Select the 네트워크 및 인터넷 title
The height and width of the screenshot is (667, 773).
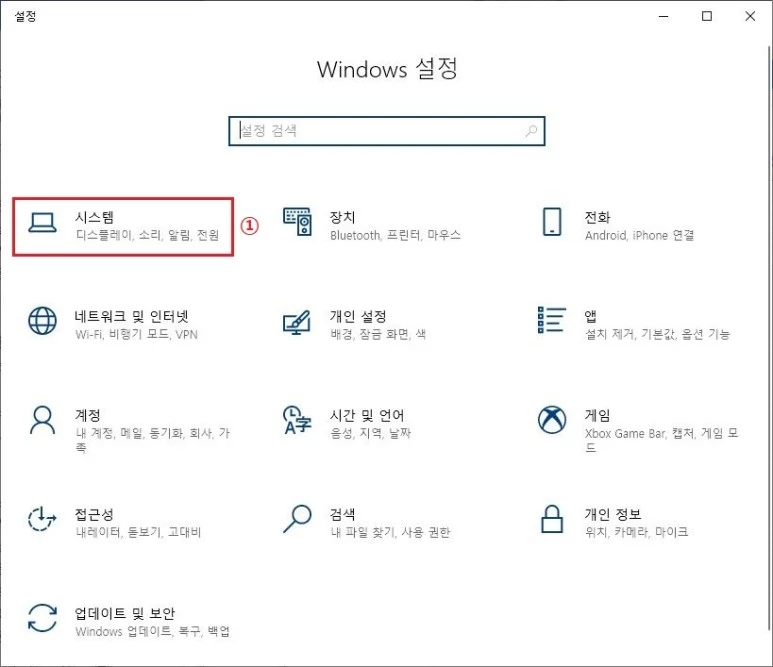(132, 316)
